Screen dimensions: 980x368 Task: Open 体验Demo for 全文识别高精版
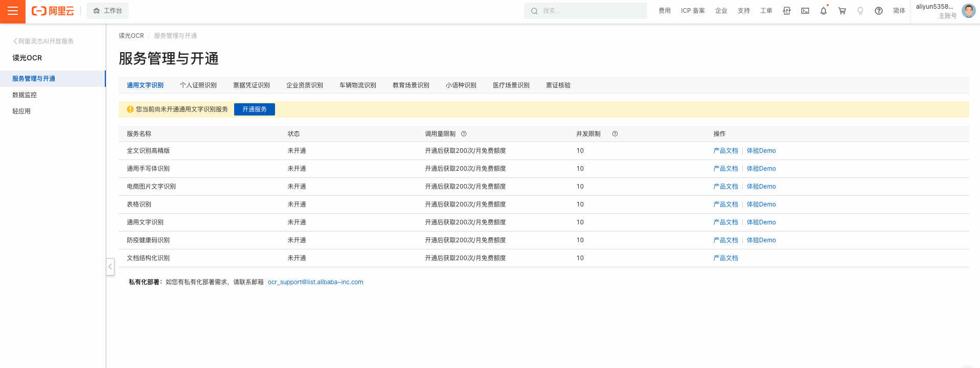point(761,151)
